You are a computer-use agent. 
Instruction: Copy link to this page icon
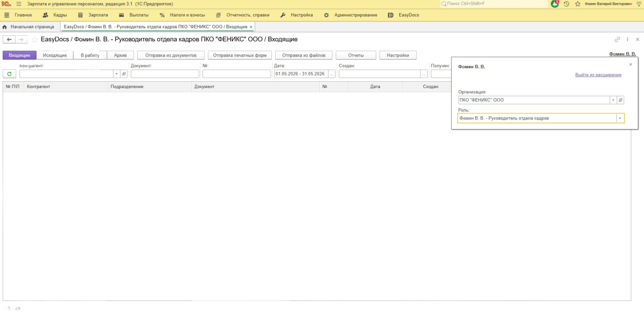click(x=617, y=39)
